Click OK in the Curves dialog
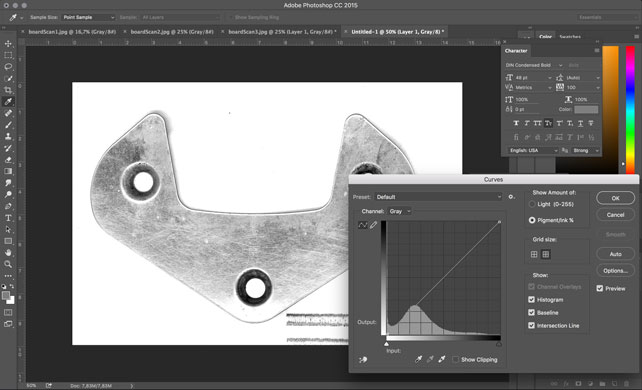This screenshot has width=642, height=390. click(615, 198)
